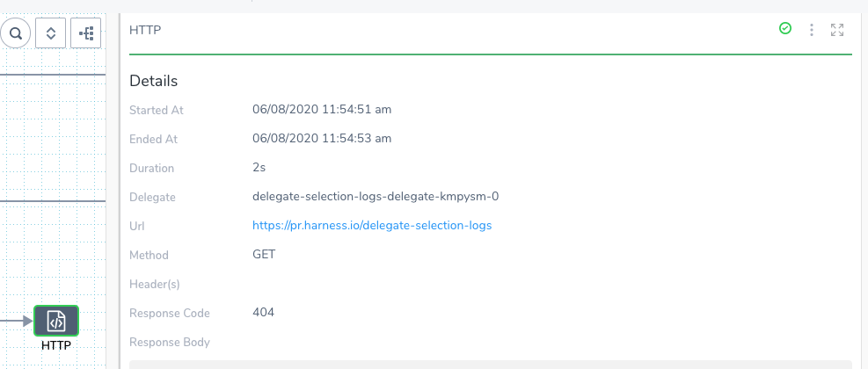Click the Details section heading
Viewport: 868px width, 369px height.
coord(153,82)
